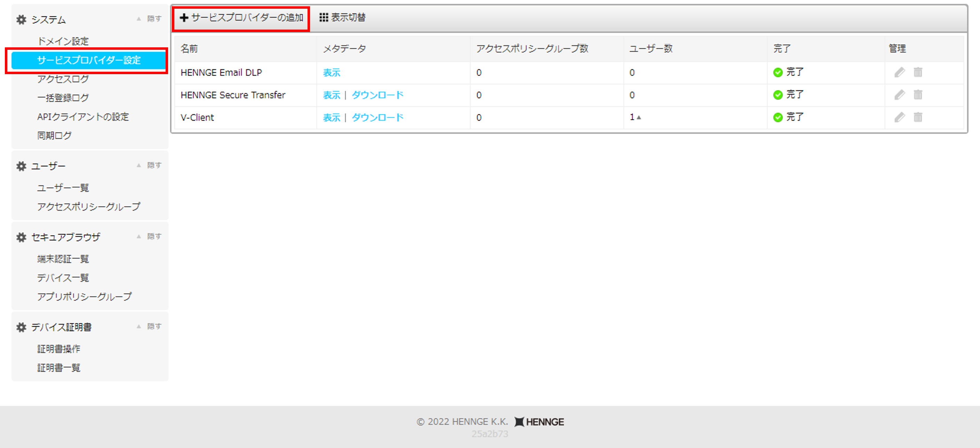Click the gear icon next to デバイス証明書
The height and width of the screenshot is (448, 980).
pyautogui.click(x=21, y=327)
